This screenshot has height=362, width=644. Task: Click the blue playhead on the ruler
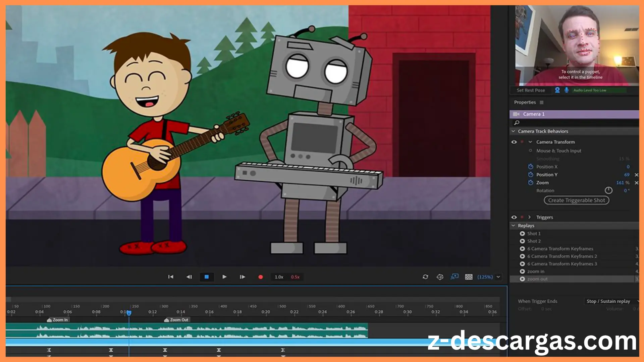pos(129,313)
